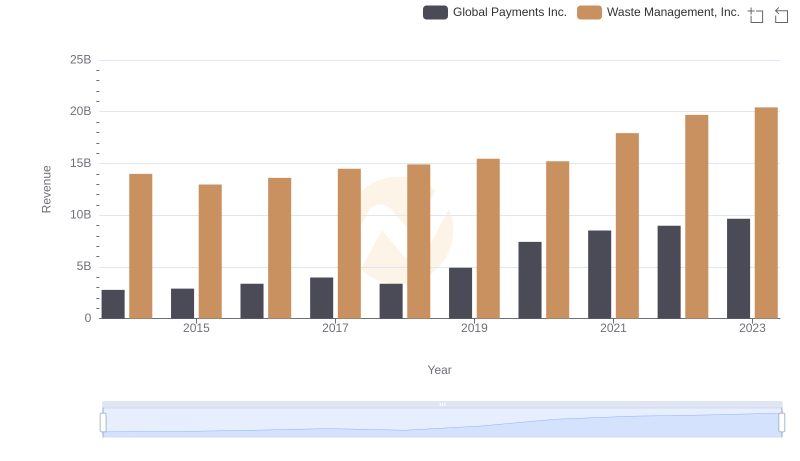The height and width of the screenshot is (461, 800).
Task: Click the Waste Management bar for 2023
Action: click(766, 213)
